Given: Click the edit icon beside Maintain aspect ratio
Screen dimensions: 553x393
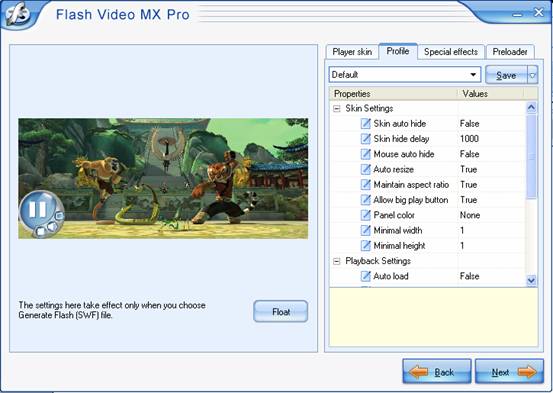Looking at the screenshot, I should click(x=366, y=185).
